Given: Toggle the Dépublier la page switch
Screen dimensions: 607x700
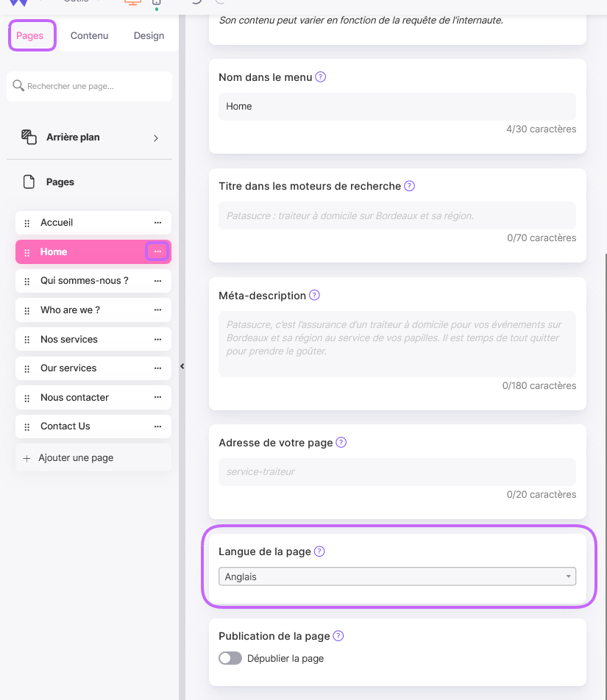Looking at the screenshot, I should click(x=230, y=658).
